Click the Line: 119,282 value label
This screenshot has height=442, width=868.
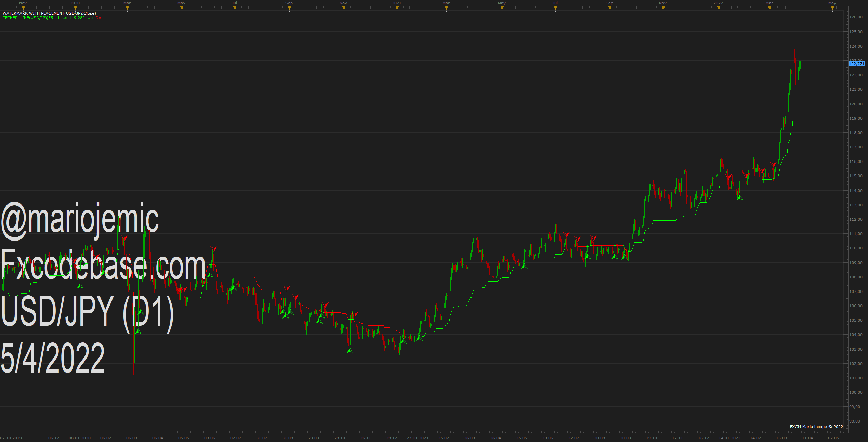[x=71, y=18]
